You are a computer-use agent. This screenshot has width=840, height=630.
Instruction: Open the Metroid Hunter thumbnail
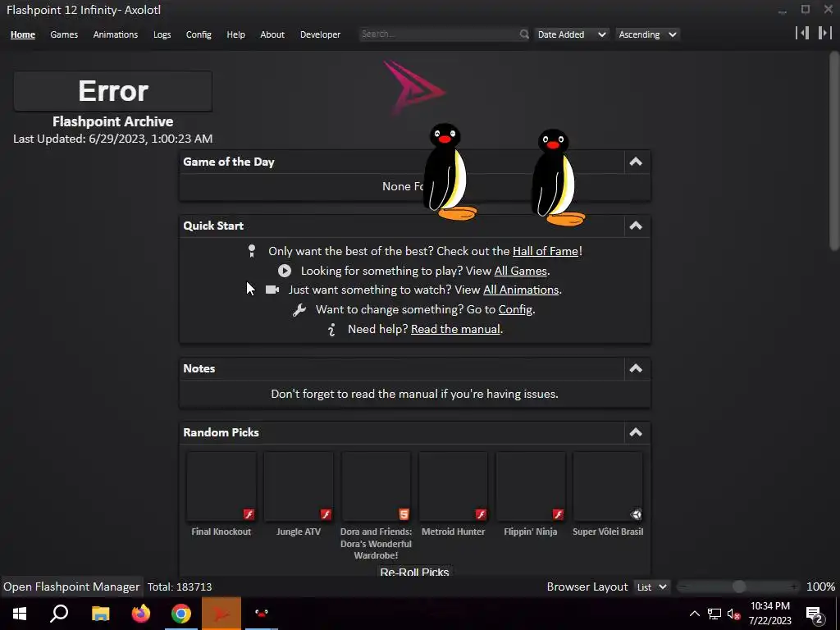[x=453, y=486]
